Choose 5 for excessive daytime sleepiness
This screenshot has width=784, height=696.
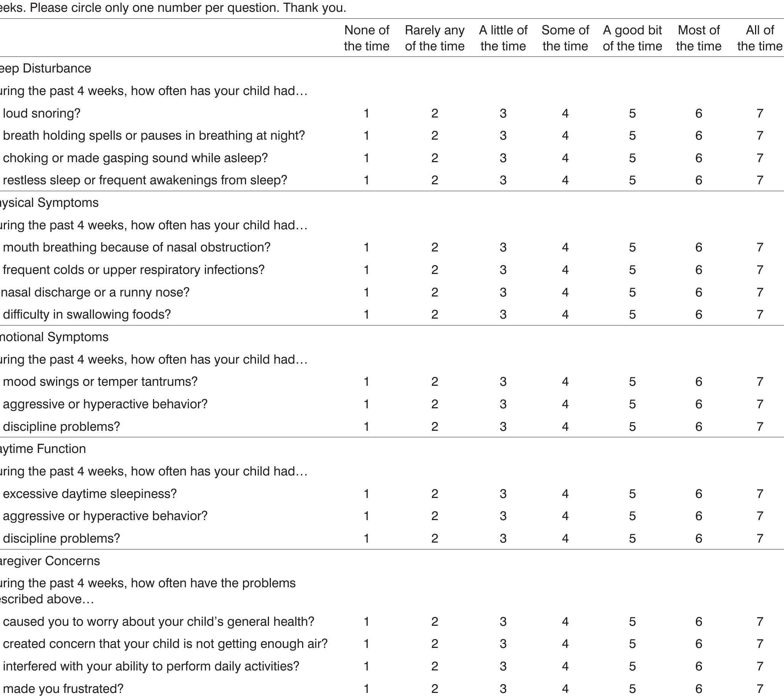[x=632, y=494]
